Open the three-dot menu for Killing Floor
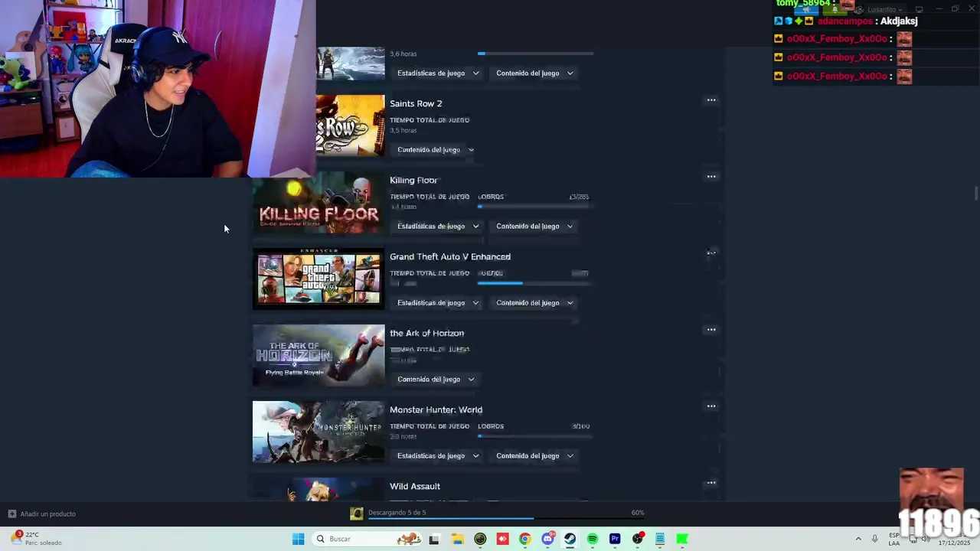This screenshot has width=980, height=551. [711, 177]
